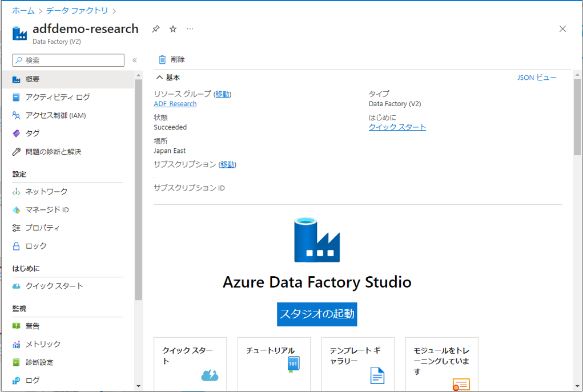Open the more options ellipsis menu
Image resolution: width=583 pixels, height=392 pixels.
[190, 29]
